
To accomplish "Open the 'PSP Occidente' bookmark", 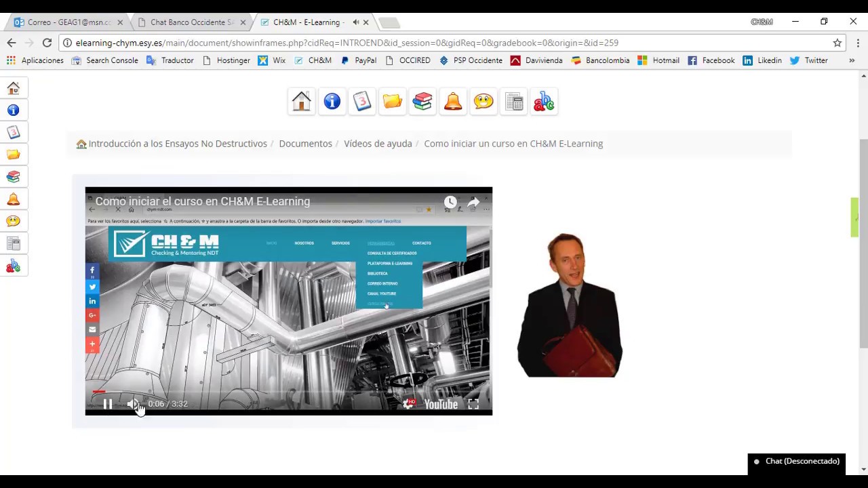I will tap(471, 60).
